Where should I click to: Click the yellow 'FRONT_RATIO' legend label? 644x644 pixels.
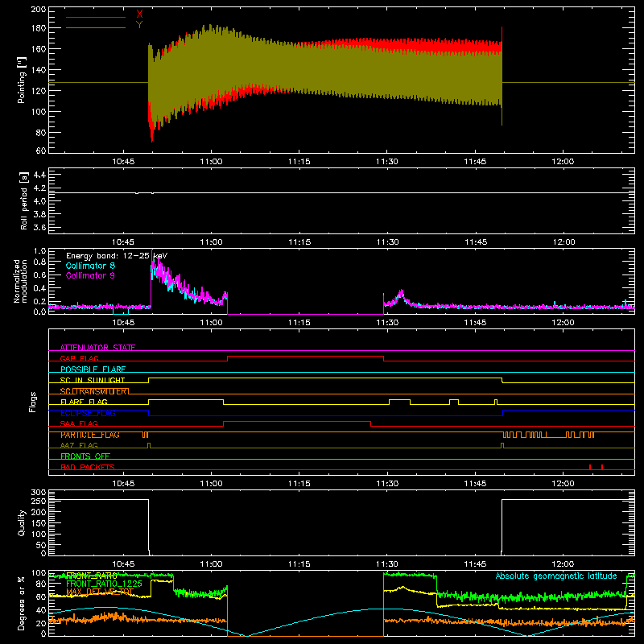(92, 575)
